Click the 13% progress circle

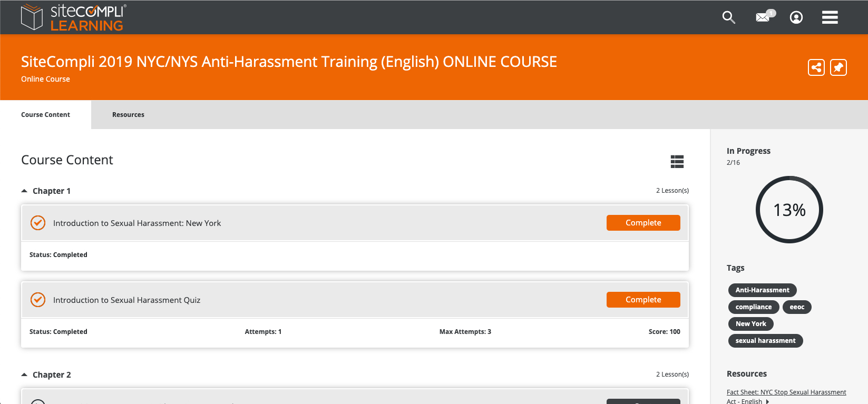click(x=789, y=210)
